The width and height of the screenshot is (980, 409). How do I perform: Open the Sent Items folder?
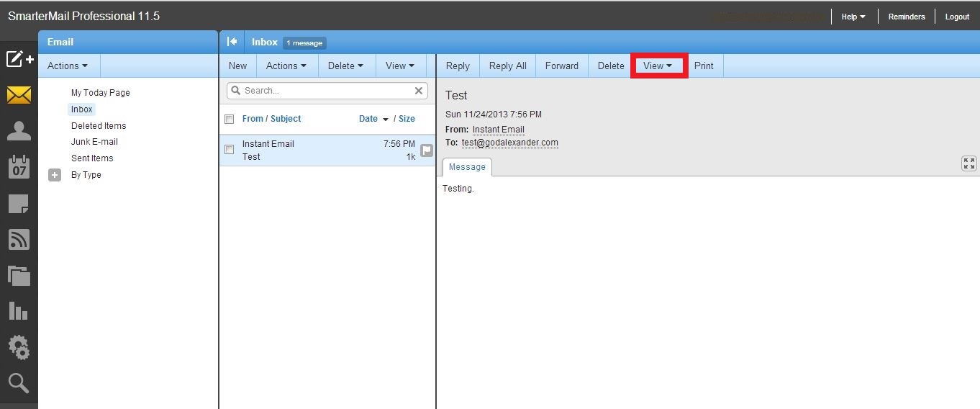click(x=92, y=158)
